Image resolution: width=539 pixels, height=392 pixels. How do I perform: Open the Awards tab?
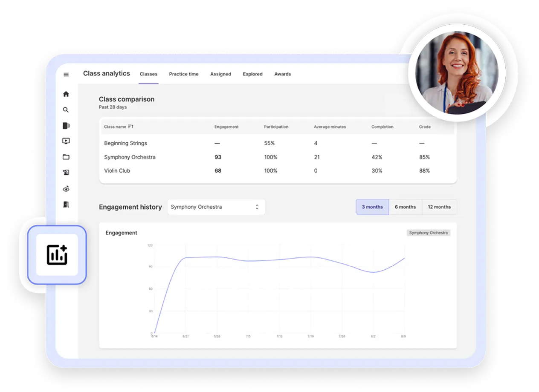click(282, 74)
